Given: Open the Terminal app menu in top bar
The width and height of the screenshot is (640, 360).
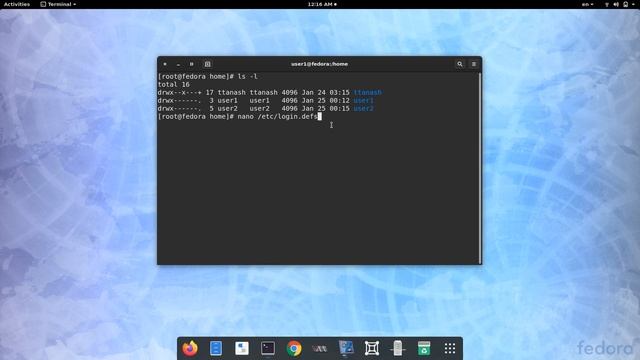Looking at the screenshot, I should [x=58, y=4].
